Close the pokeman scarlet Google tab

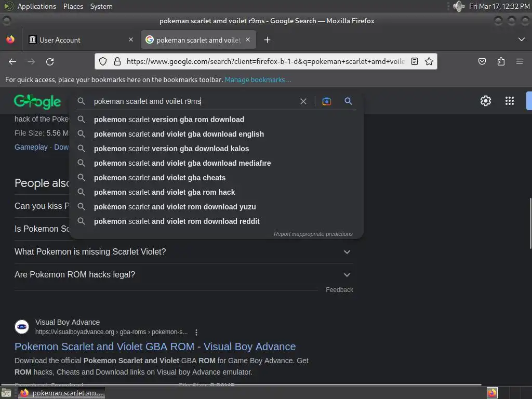[248, 39]
